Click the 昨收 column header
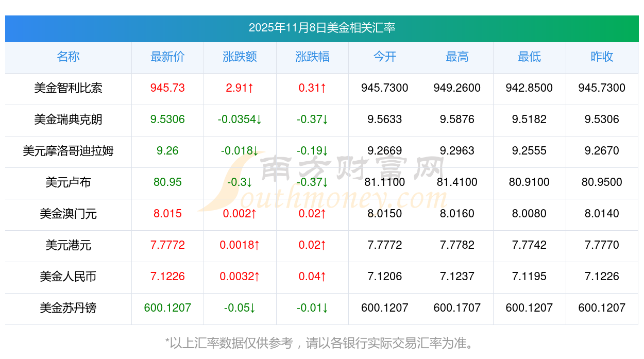644x359 pixels. [x=602, y=57]
